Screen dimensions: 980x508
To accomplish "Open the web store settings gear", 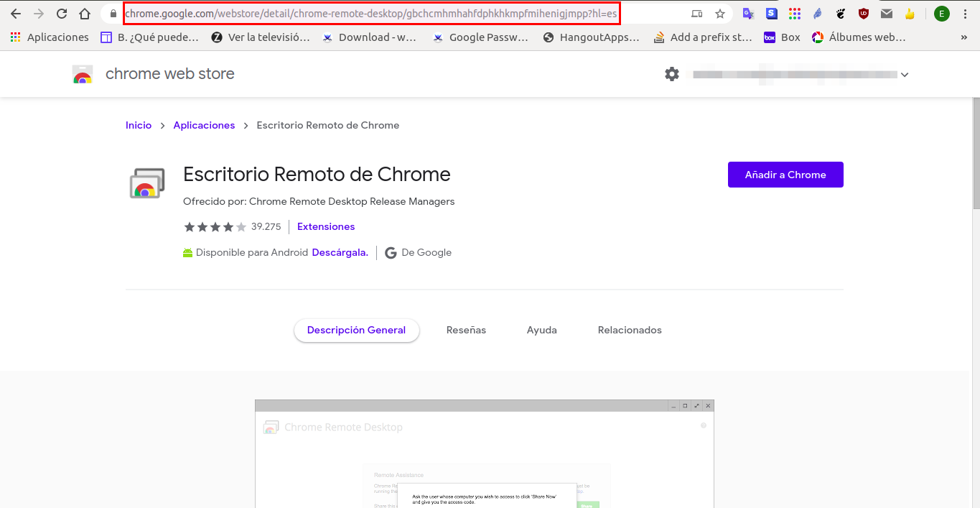I will (671, 73).
